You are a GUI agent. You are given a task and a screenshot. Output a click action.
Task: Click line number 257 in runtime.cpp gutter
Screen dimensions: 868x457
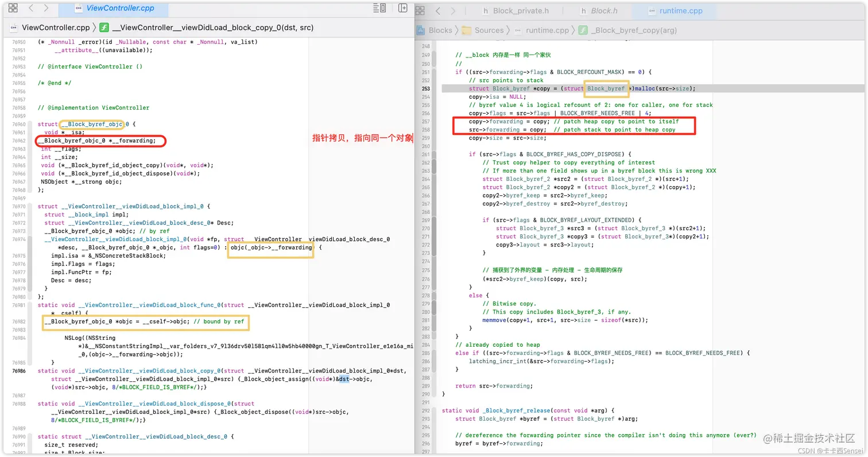click(x=425, y=121)
